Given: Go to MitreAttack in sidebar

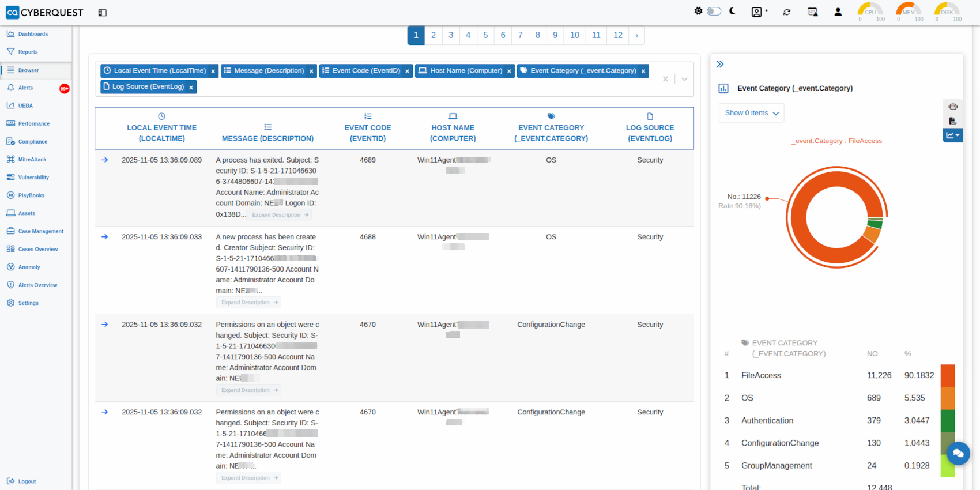Looking at the screenshot, I should point(32,160).
